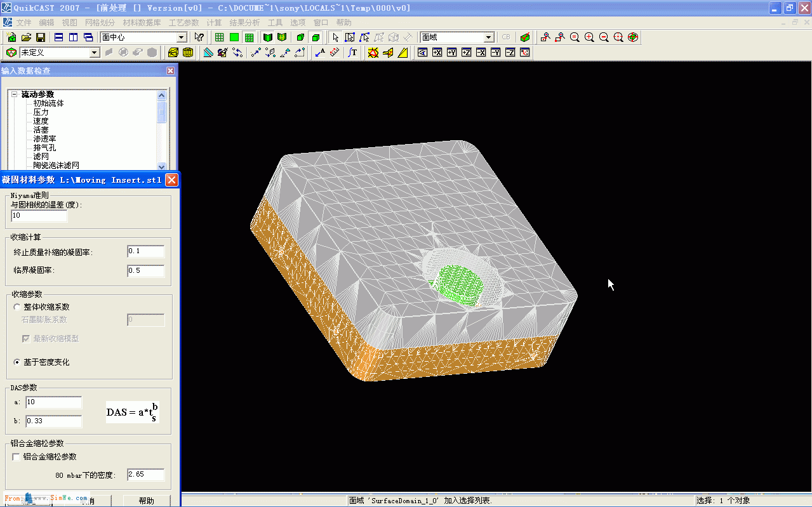The height and width of the screenshot is (507, 812).
Task: Select the outlined green grid display icon
Action: tap(219, 37)
